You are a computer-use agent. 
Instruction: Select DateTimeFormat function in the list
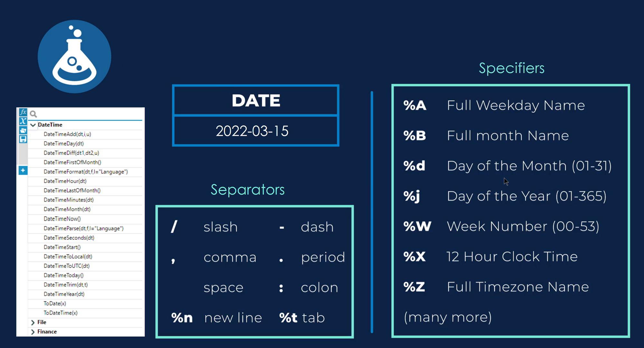pos(86,172)
